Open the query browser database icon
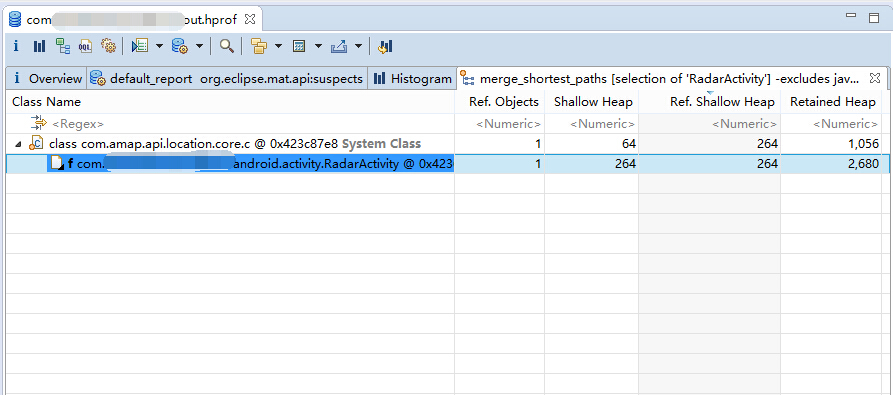 [180, 46]
